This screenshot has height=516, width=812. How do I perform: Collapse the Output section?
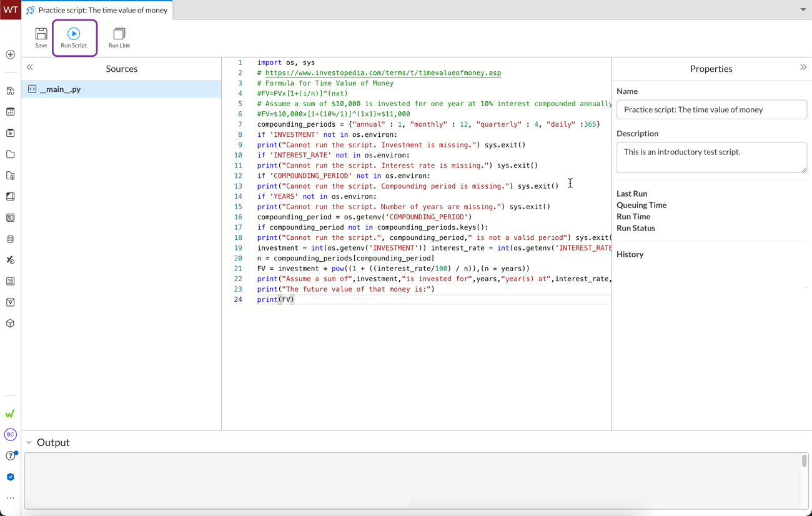click(x=29, y=443)
